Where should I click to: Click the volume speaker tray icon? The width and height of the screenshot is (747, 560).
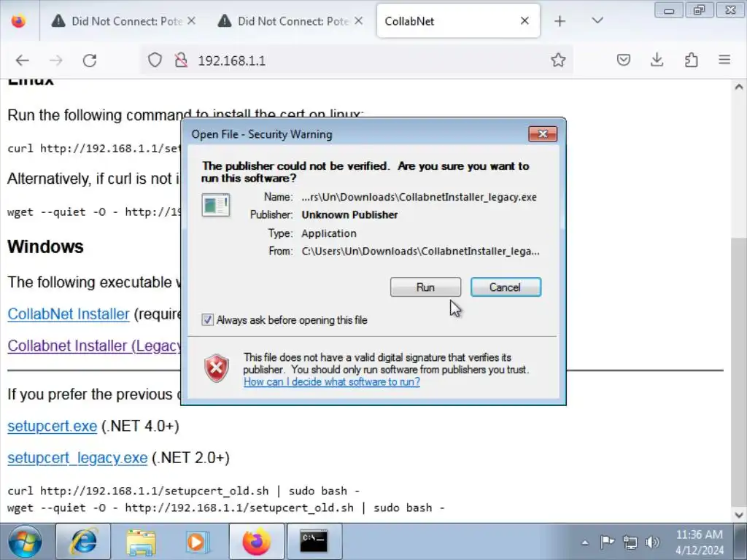[x=651, y=542]
